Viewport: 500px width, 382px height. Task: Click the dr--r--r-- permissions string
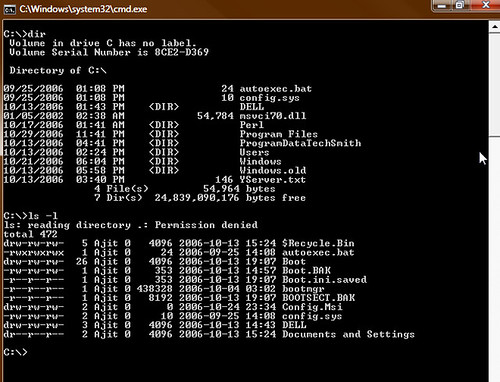coord(34,334)
